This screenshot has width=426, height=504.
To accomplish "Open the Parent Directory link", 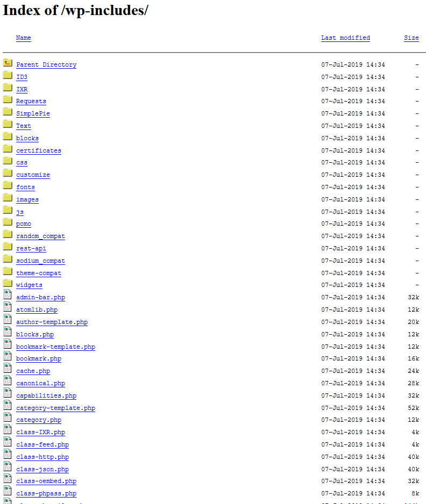I will pos(46,64).
